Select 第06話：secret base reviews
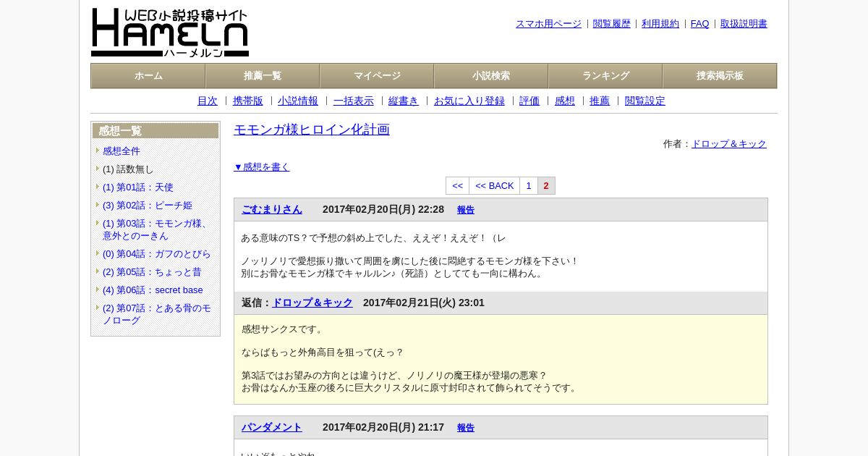The height and width of the screenshot is (456, 868). pos(153,290)
